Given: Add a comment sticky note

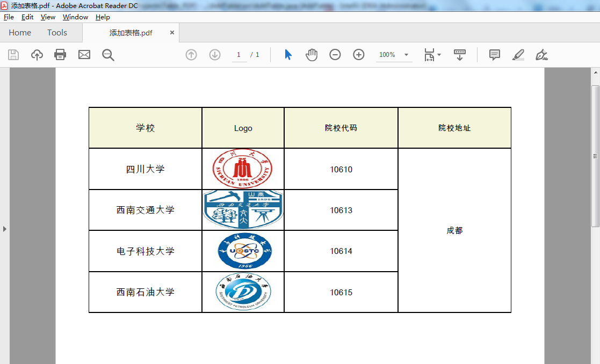Looking at the screenshot, I should (x=494, y=55).
